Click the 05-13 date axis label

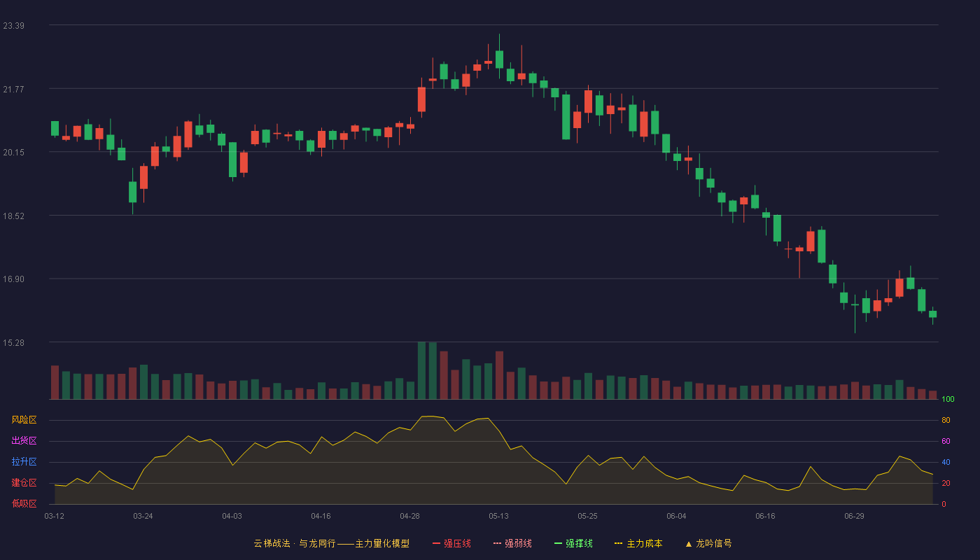tap(498, 516)
